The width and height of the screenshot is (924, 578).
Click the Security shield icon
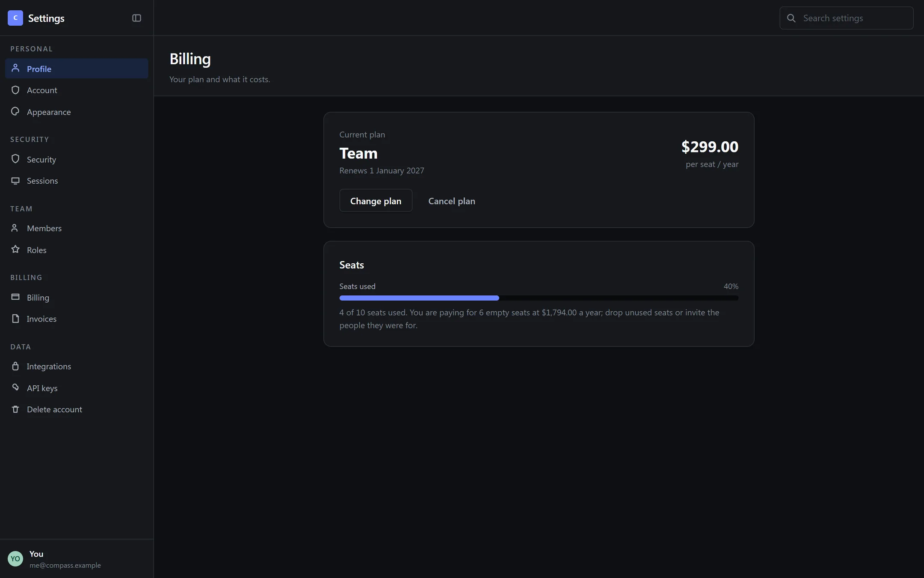(x=15, y=159)
